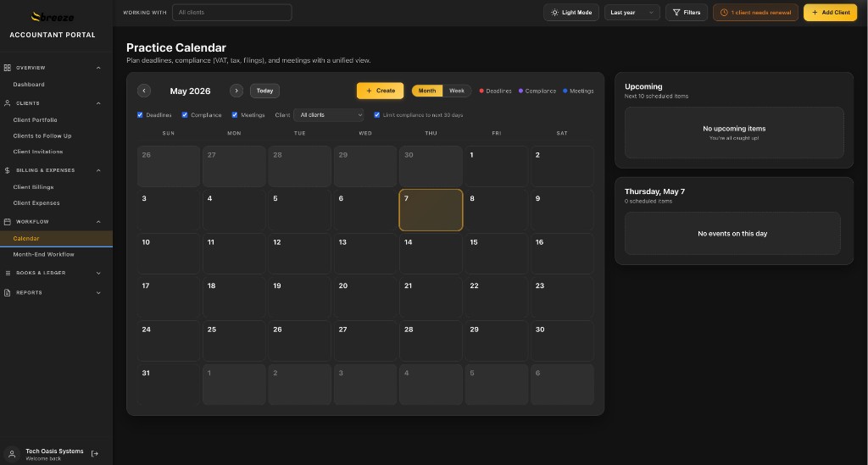Click the May 2026 month title
Viewport: 868px width, 465px height.
pos(190,91)
